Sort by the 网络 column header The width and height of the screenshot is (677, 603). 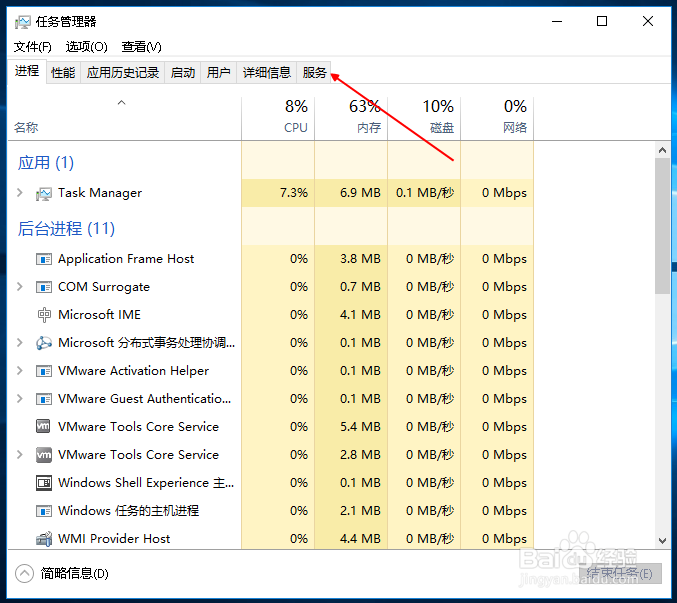pyautogui.click(x=497, y=119)
